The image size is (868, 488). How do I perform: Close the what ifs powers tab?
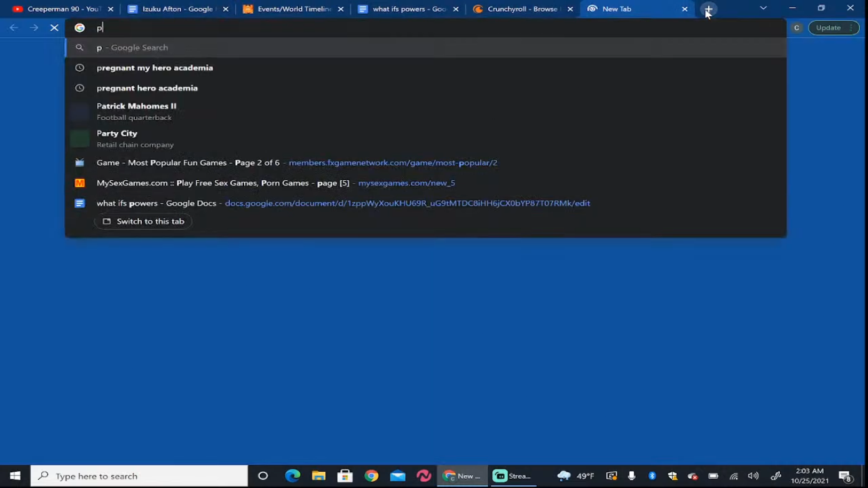click(x=455, y=9)
